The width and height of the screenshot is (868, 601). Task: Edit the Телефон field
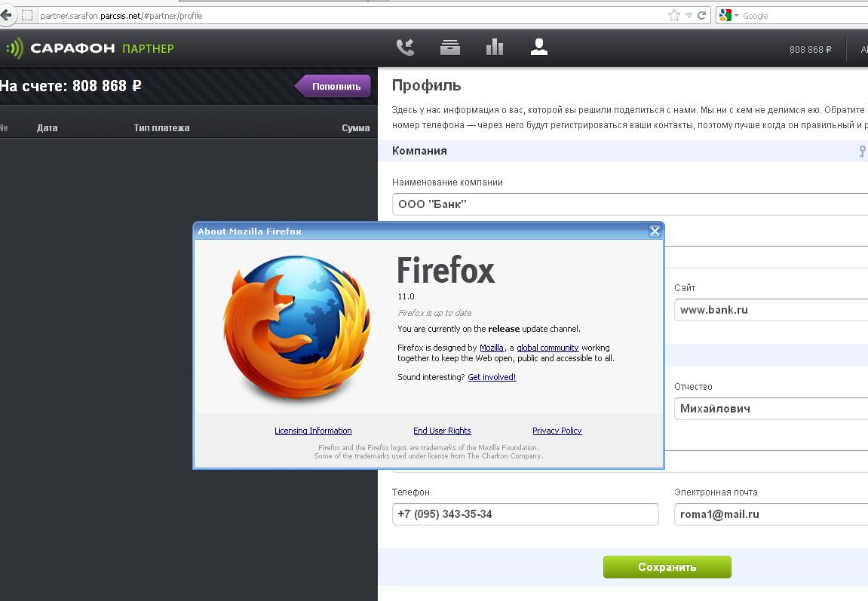[x=526, y=514]
